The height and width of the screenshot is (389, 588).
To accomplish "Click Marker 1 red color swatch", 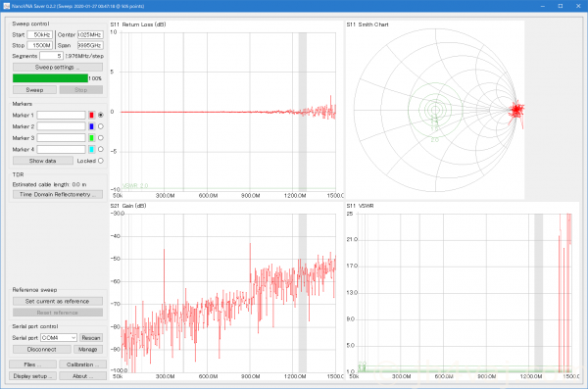I will pyautogui.click(x=91, y=116).
